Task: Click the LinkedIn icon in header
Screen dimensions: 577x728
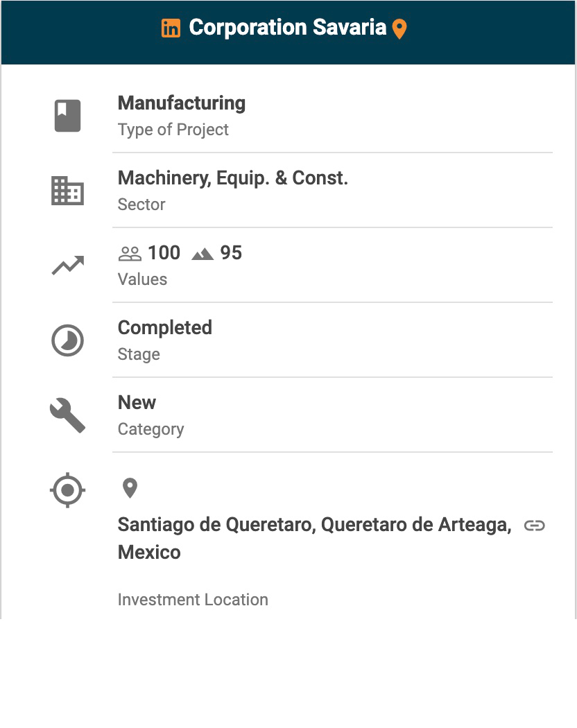Action: [171, 28]
